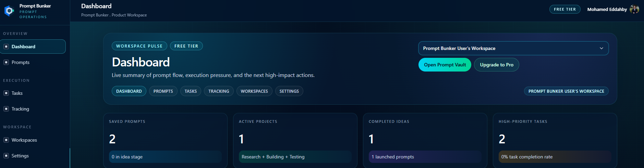Click the WORKSPACE PULSE badge
This screenshot has width=644, height=168.
(x=139, y=46)
